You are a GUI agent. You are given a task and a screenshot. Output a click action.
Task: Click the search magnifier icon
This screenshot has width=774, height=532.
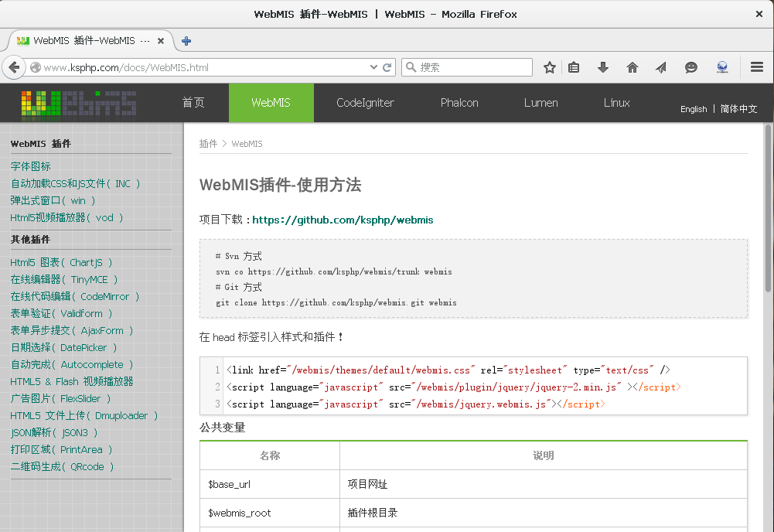coord(411,67)
